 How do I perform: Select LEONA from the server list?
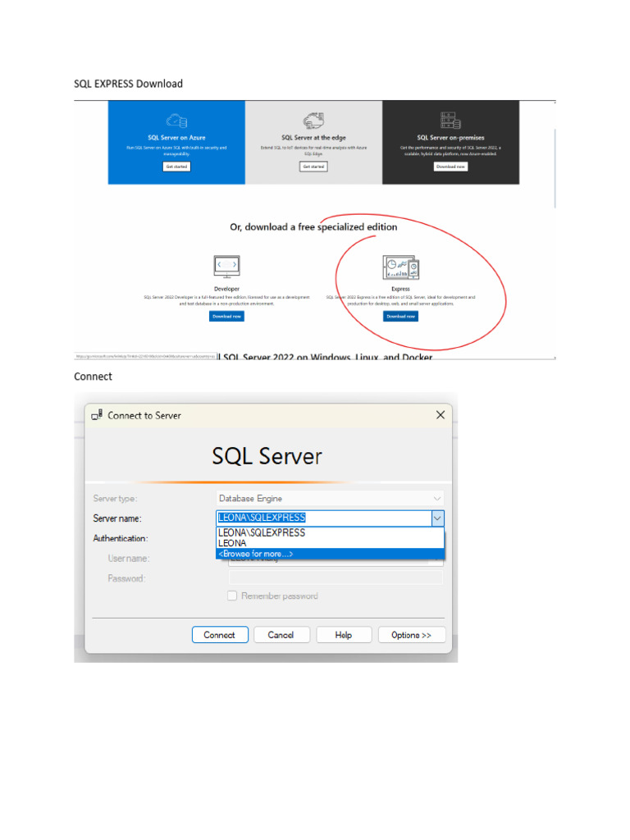coord(330,543)
